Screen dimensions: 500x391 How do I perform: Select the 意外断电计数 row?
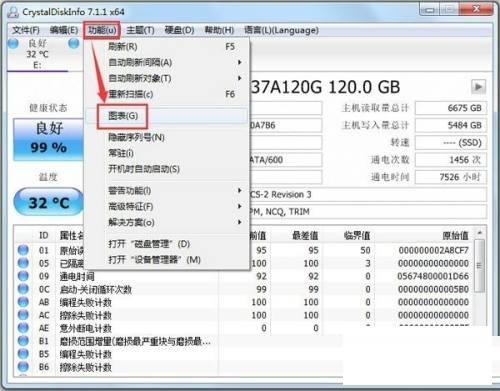(244, 328)
